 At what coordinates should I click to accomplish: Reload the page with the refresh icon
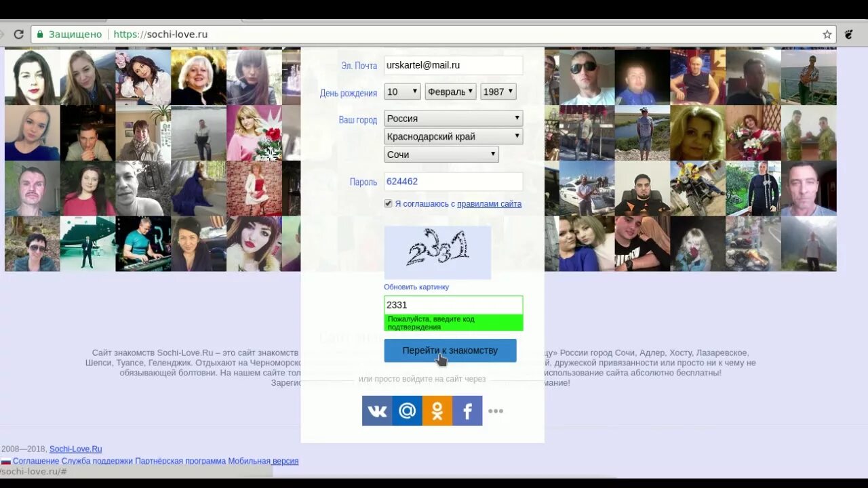click(18, 35)
